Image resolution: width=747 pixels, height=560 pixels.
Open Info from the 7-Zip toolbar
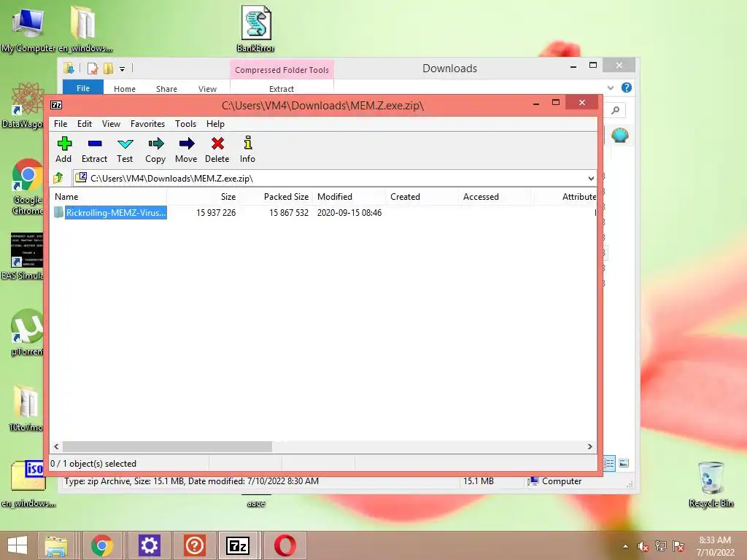(247, 150)
